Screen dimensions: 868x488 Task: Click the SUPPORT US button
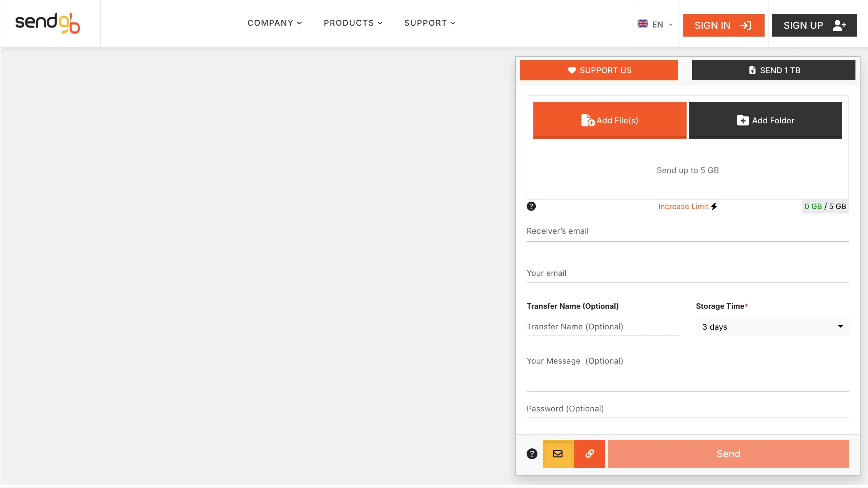pyautogui.click(x=599, y=70)
